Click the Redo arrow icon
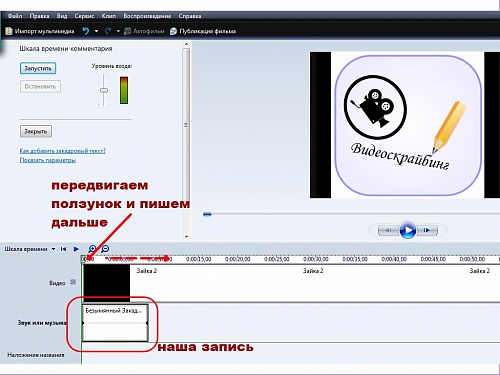 [x=108, y=31]
